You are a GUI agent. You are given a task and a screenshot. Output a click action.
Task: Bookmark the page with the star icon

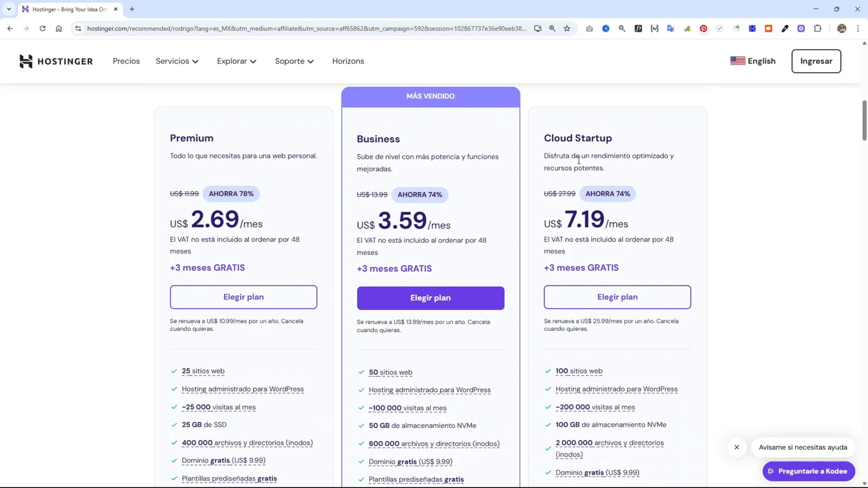point(567,28)
